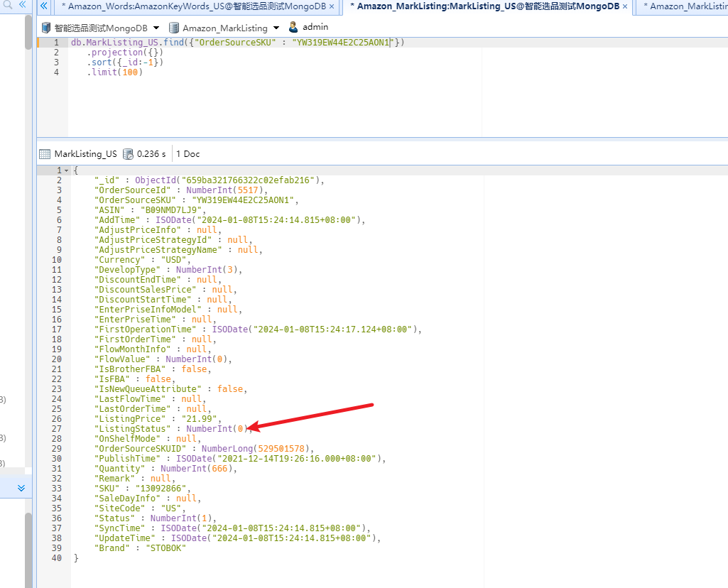Click the upper scrollbar thumb in left sidebar

[29, 31]
